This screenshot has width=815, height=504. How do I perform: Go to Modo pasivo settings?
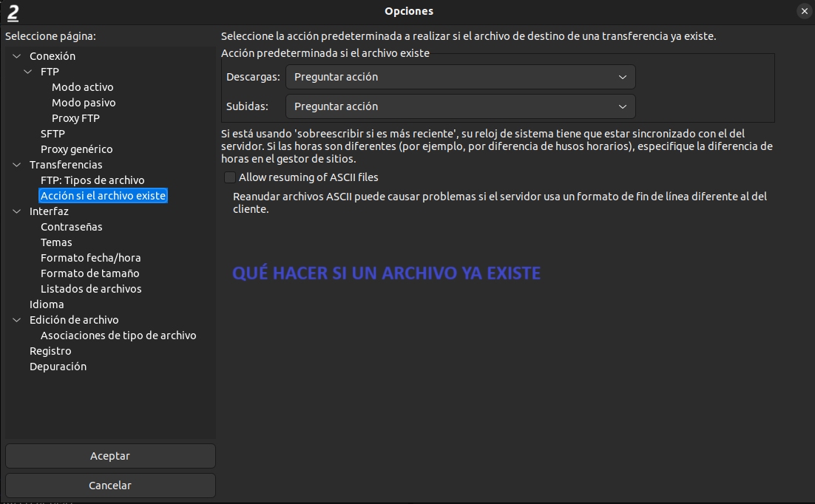84,103
